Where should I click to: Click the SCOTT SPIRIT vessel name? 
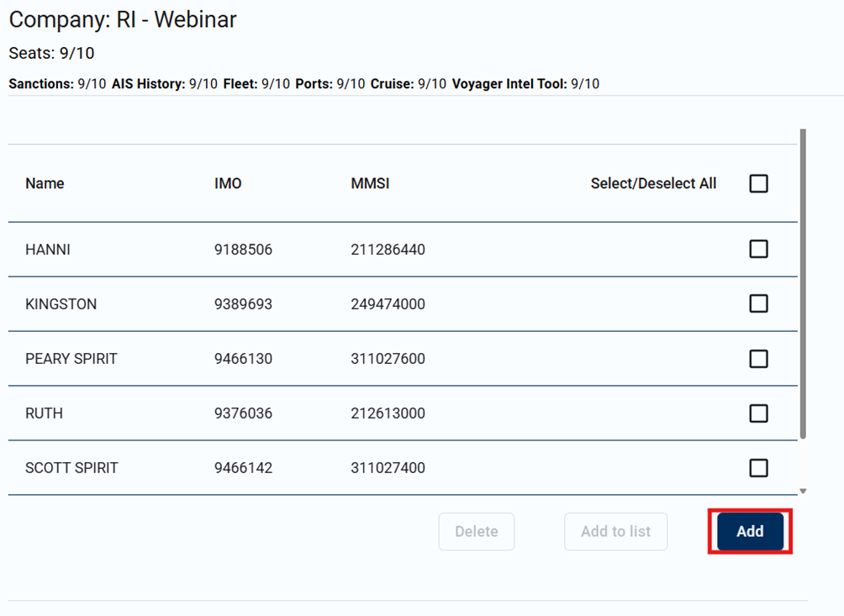(71, 468)
